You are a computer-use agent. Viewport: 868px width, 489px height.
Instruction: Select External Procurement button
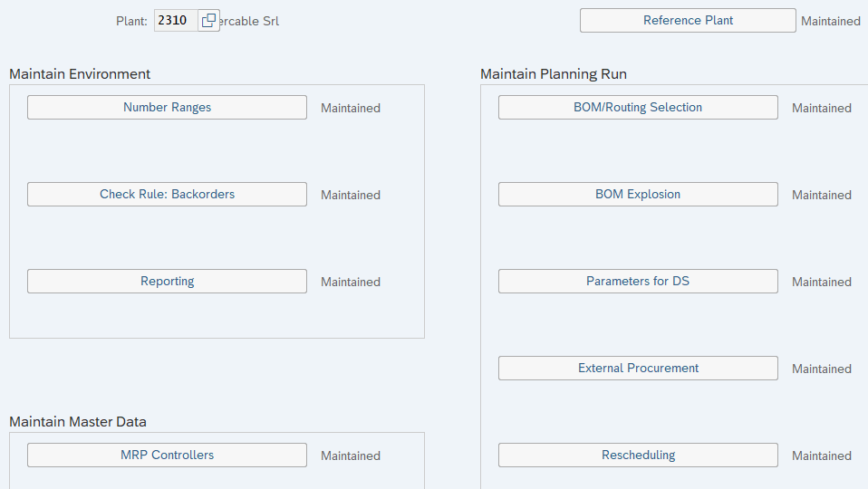(x=638, y=369)
